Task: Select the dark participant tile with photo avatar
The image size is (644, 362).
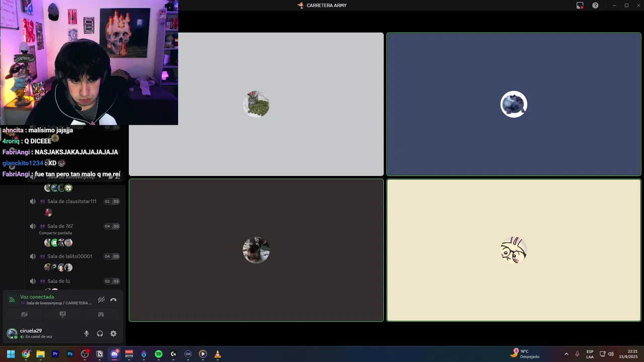Action: (256, 250)
